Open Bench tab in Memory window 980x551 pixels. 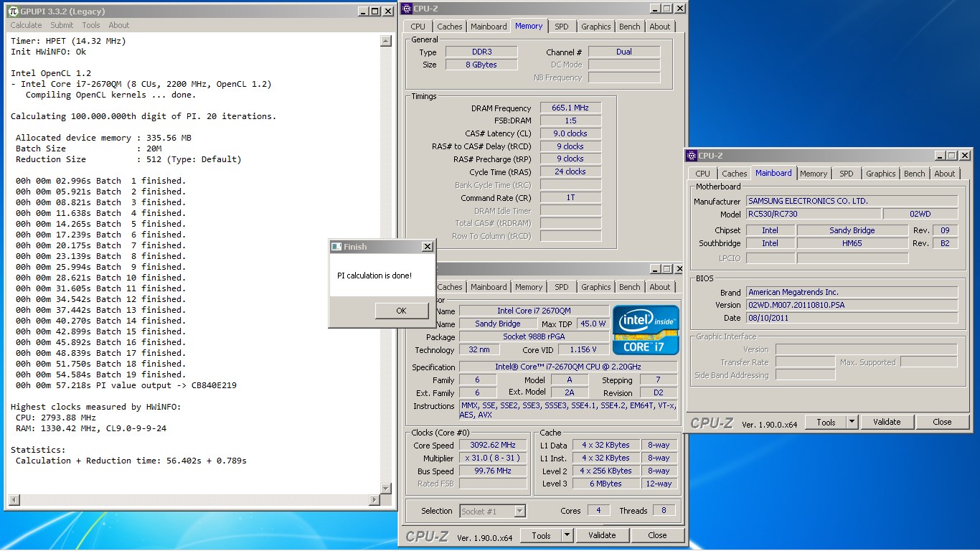click(630, 27)
